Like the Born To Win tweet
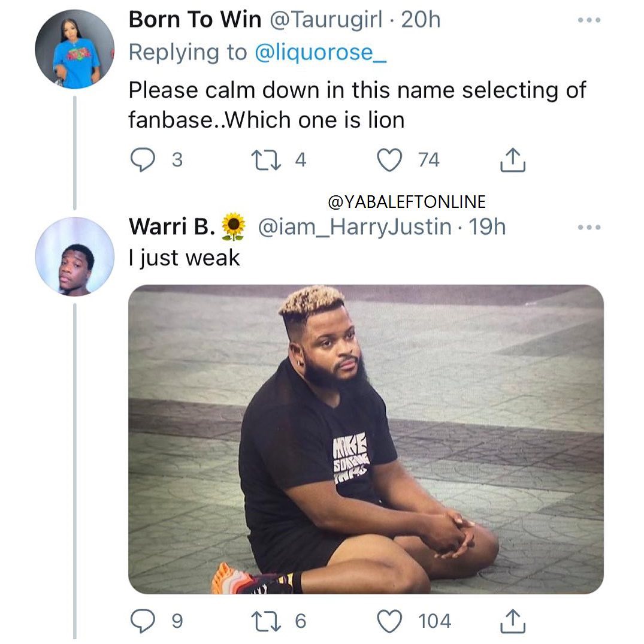 click(390, 160)
